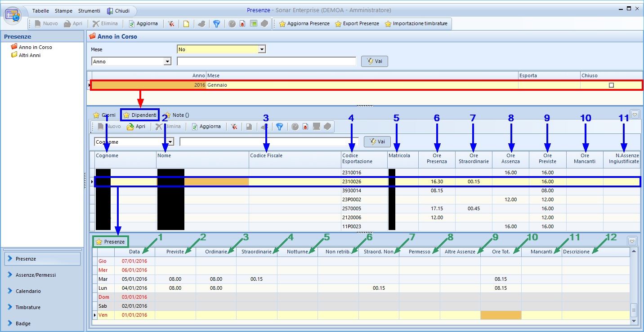Click the filter funnel icon in the top toolbar
644x332 pixels.
tap(216, 24)
